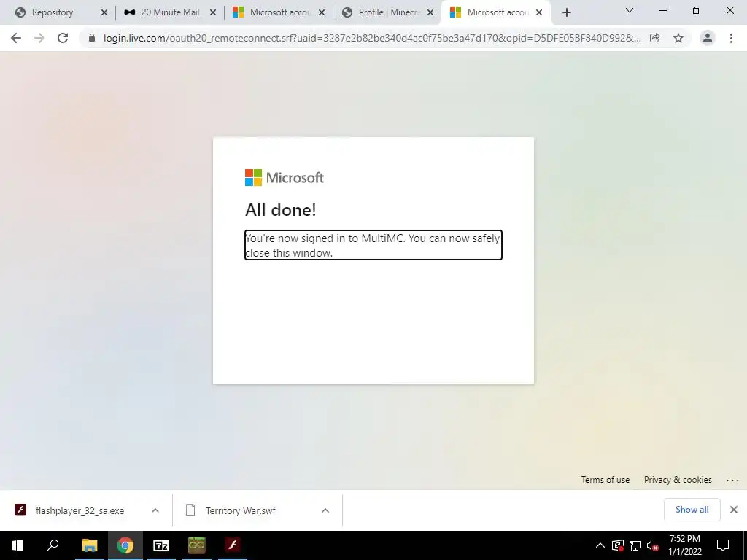747x560 pixels.
Task: Close the Repository tab
Action: coord(104,13)
